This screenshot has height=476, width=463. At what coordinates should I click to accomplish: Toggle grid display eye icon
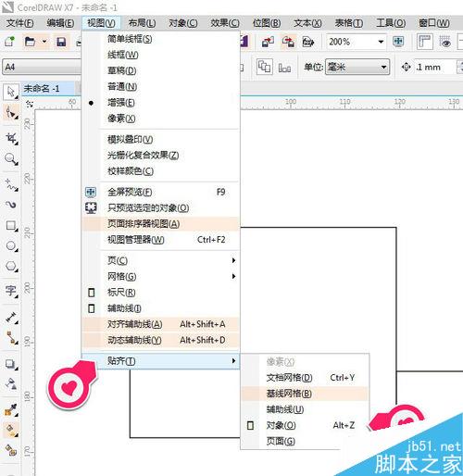point(444,42)
